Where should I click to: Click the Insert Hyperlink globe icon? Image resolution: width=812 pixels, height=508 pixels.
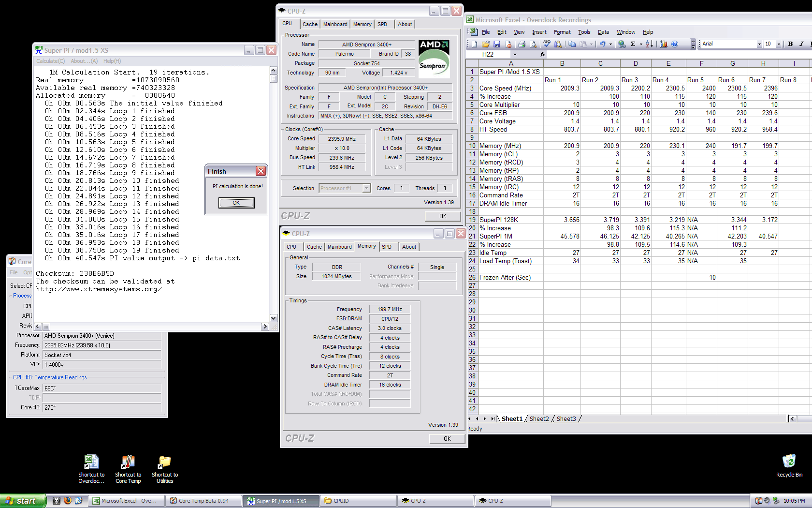(622, 44)
